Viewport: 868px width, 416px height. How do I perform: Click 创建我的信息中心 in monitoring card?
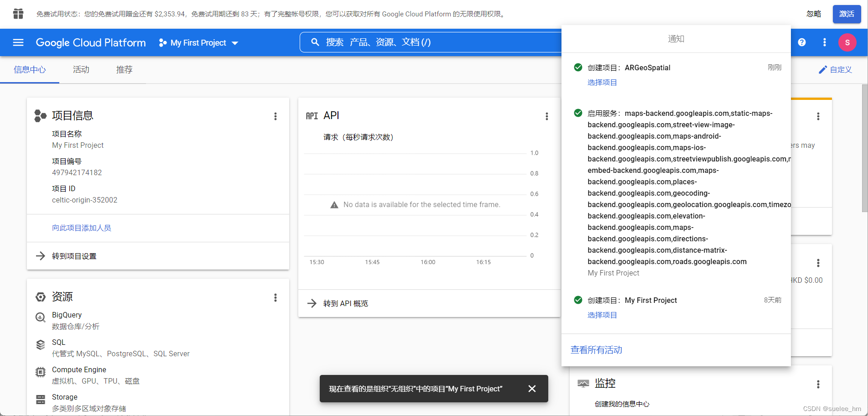(x=622, y=404)
